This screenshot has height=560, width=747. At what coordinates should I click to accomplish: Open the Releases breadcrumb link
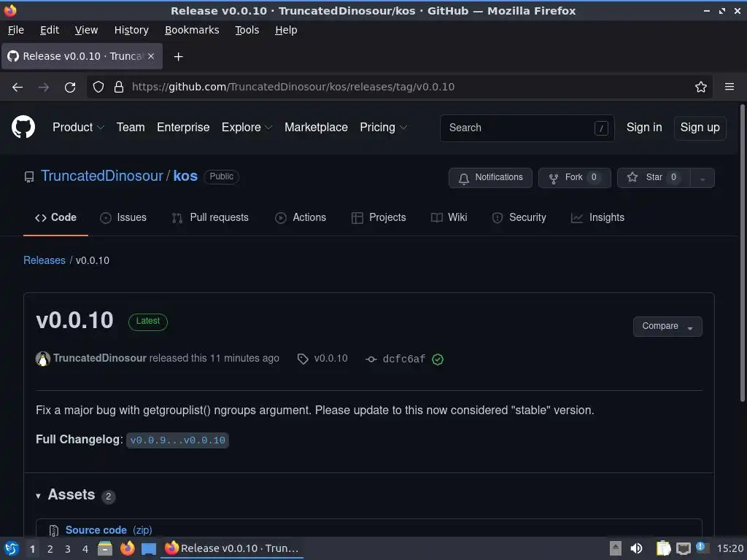tap(44, 260)
